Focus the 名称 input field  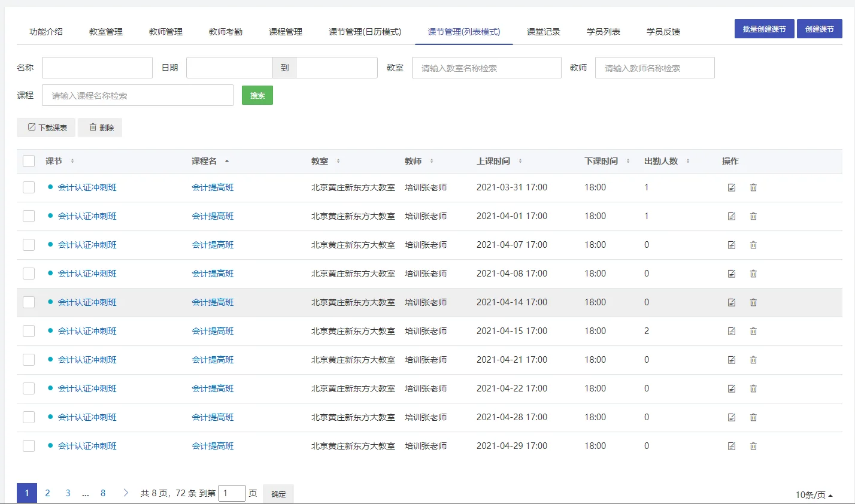click(97, 68)
